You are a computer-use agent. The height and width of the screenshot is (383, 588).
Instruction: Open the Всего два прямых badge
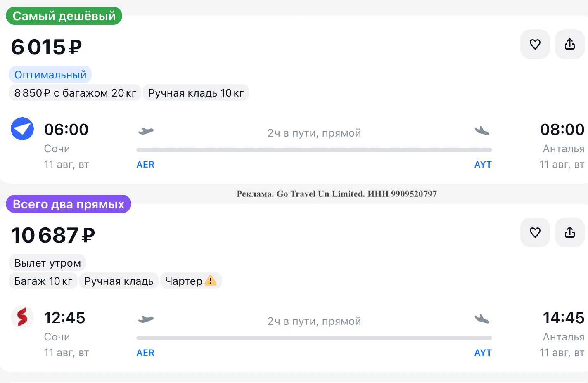(69, 204)
